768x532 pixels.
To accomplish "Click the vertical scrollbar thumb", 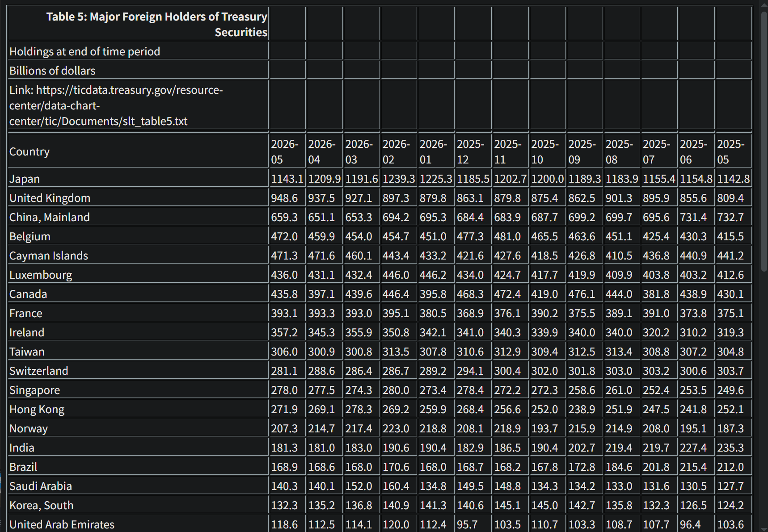I will [x=764, y=141].
